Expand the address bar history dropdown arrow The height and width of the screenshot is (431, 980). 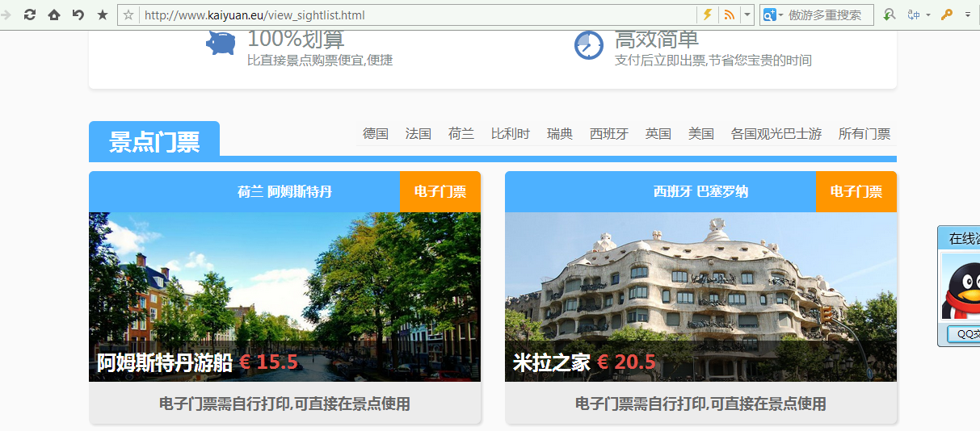(747, 15)
